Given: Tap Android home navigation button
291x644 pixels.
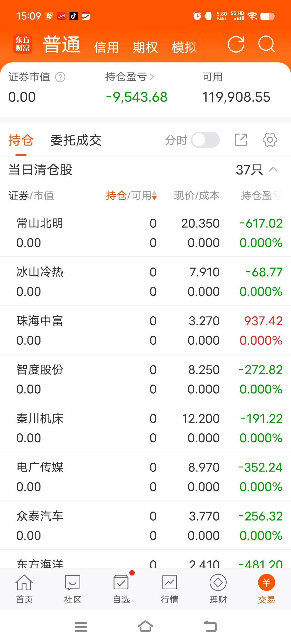Looking at the screenshot, I should coord(145,626).
